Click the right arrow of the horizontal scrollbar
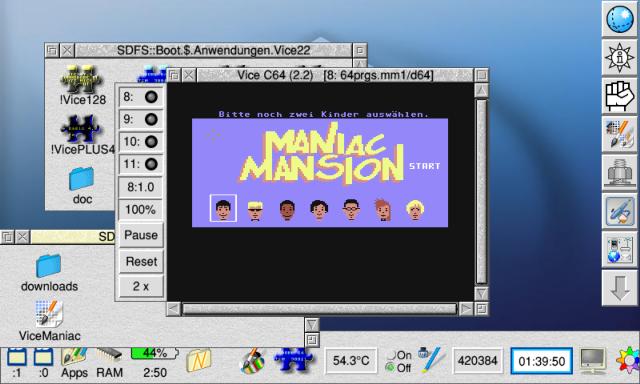Screen dimensions: 640x384 click(x=466, y=309)
